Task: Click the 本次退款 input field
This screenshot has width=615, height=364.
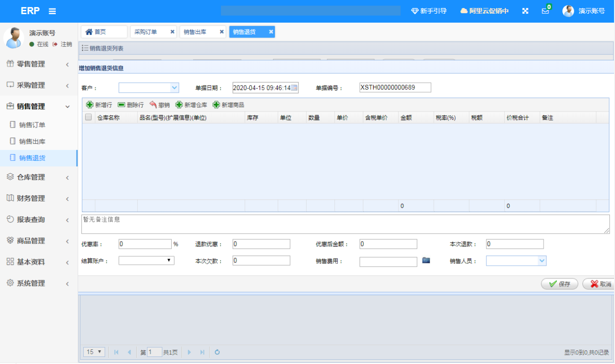Action: click(x=515, y=244)
